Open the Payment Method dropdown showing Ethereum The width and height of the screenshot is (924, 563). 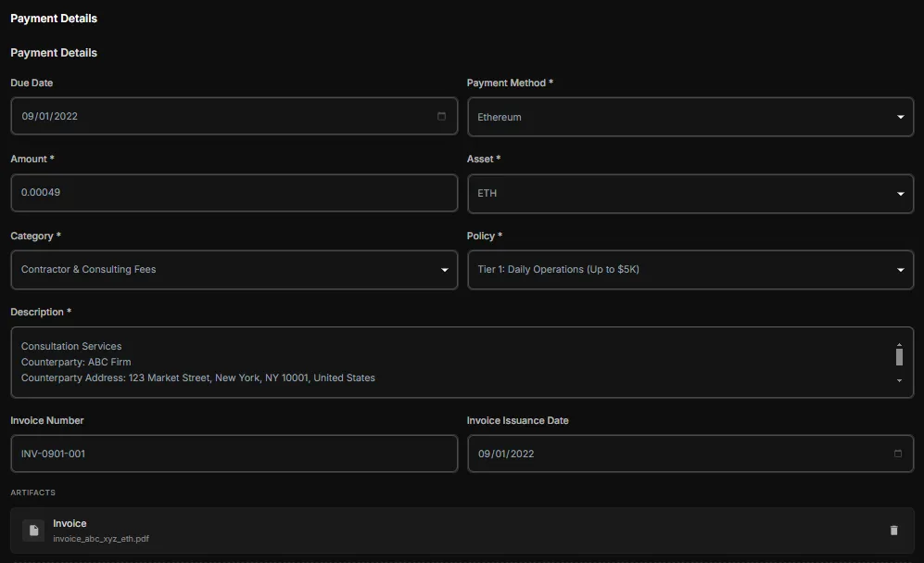click(x=690, y=117)
